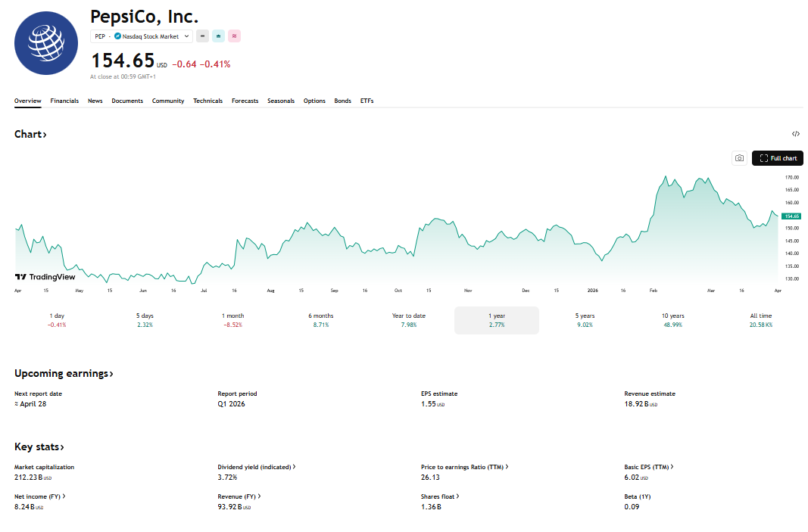Click the TradingView logo on chart
Screen dimensions: 808x532
pyautogui.click(x=45, y=277)
